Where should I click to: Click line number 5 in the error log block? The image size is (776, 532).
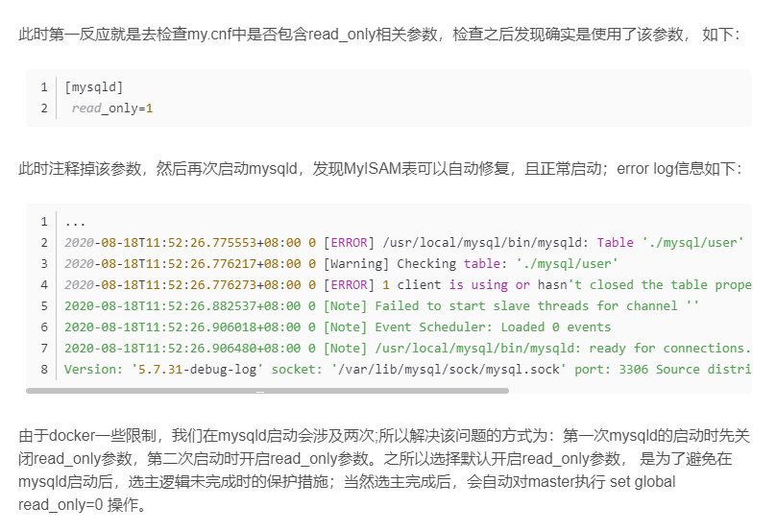44,305
